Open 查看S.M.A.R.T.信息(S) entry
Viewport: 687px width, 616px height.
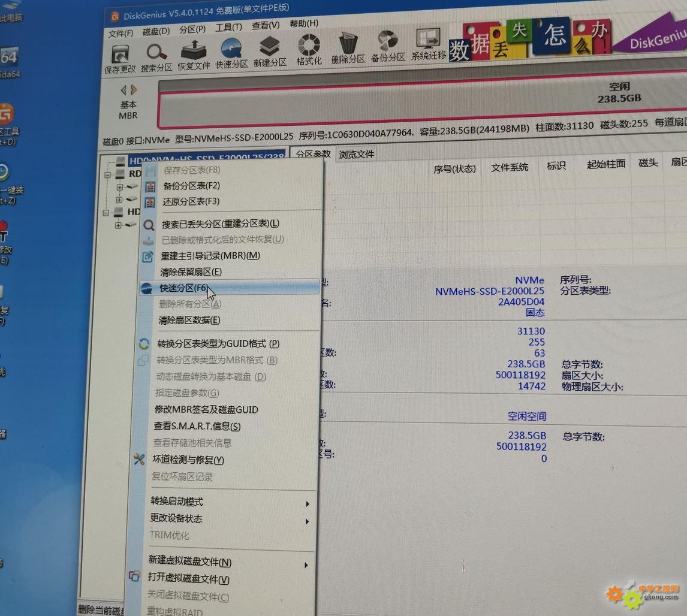(x=197, y=426)
